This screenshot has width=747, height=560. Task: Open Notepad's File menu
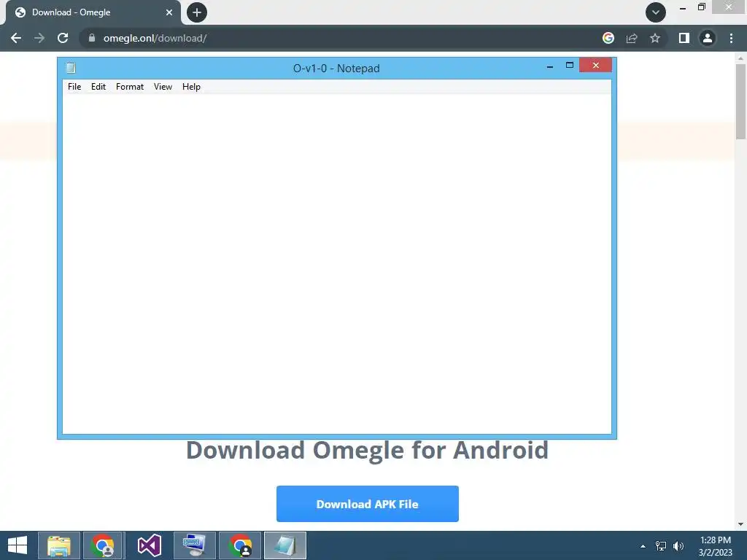(x=74, y=87)
